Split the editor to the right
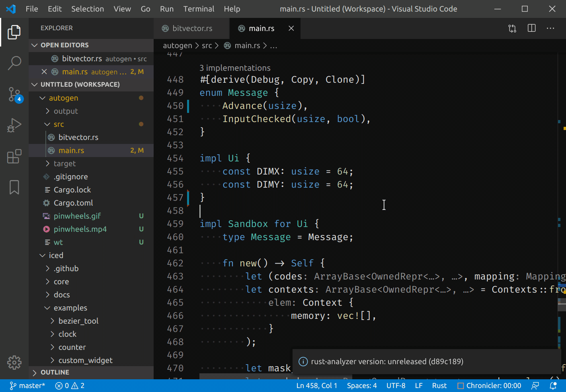The height and width of the screenshot is (392, 566). pyautogui.click(x=531, y=28)
